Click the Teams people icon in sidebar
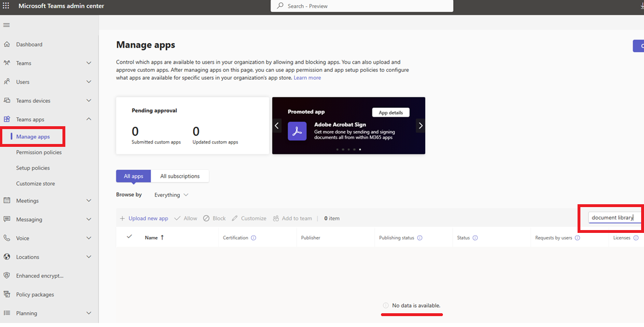644x327 pixels. pyautogui.click(x=6, y=63)
